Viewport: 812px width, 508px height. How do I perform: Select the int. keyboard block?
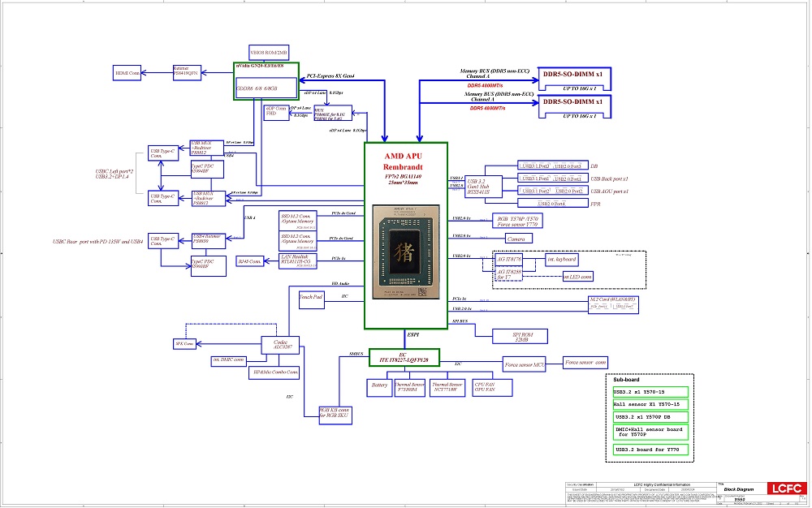(561, 259)
